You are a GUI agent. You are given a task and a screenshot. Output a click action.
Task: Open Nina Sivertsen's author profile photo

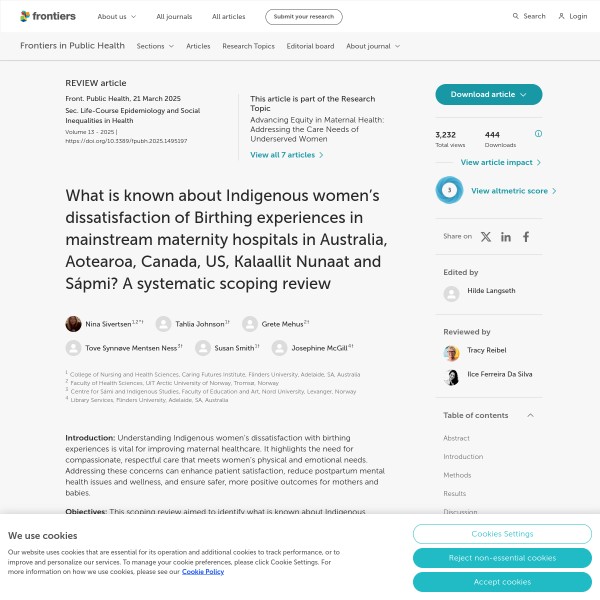[x=74, y=323]
